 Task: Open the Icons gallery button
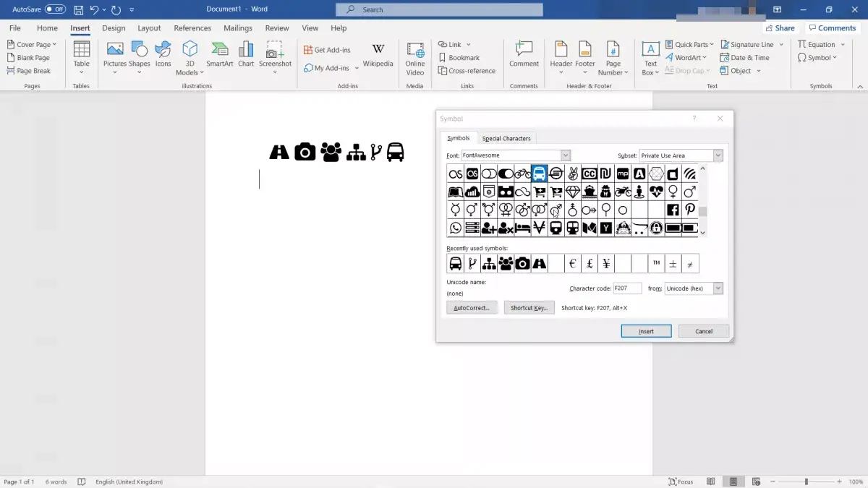coord(163,54)
